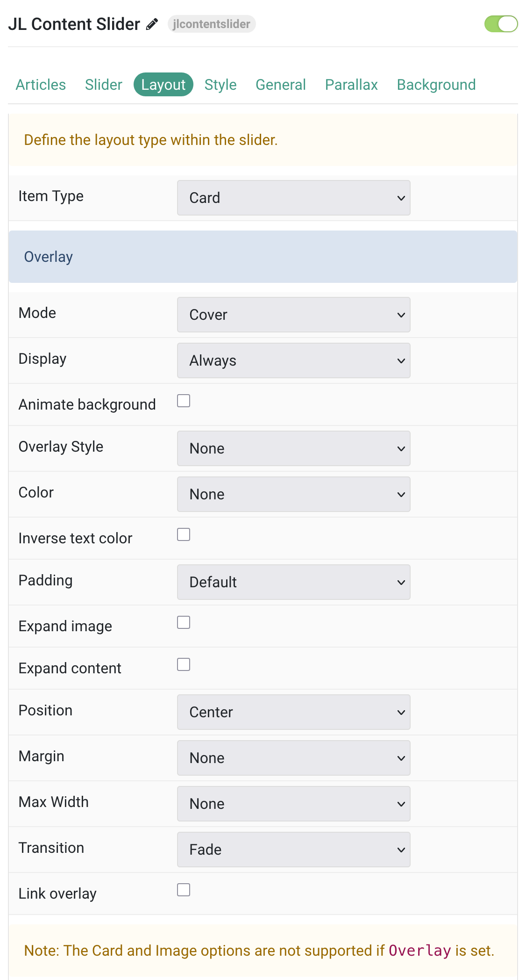The width and height of the screenshot is (526, 980).
Task: Open the Background tab
Action: click(x=436, y=85)
